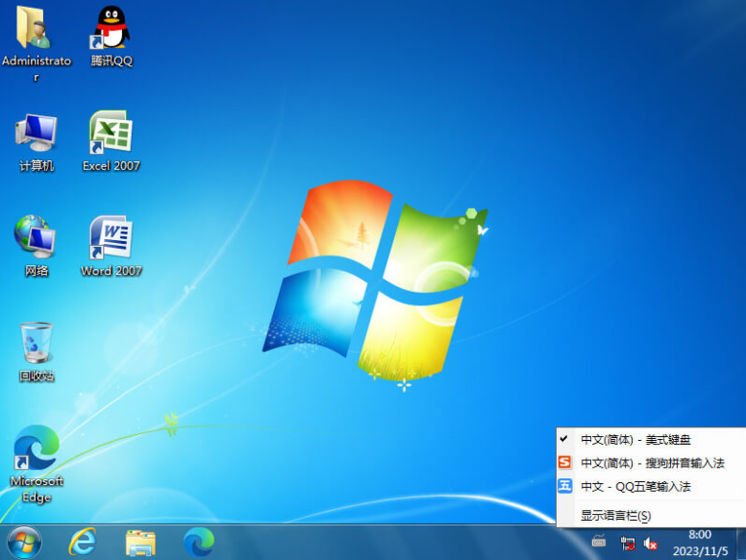Open the Windows Start menu orb

point(24,543)
